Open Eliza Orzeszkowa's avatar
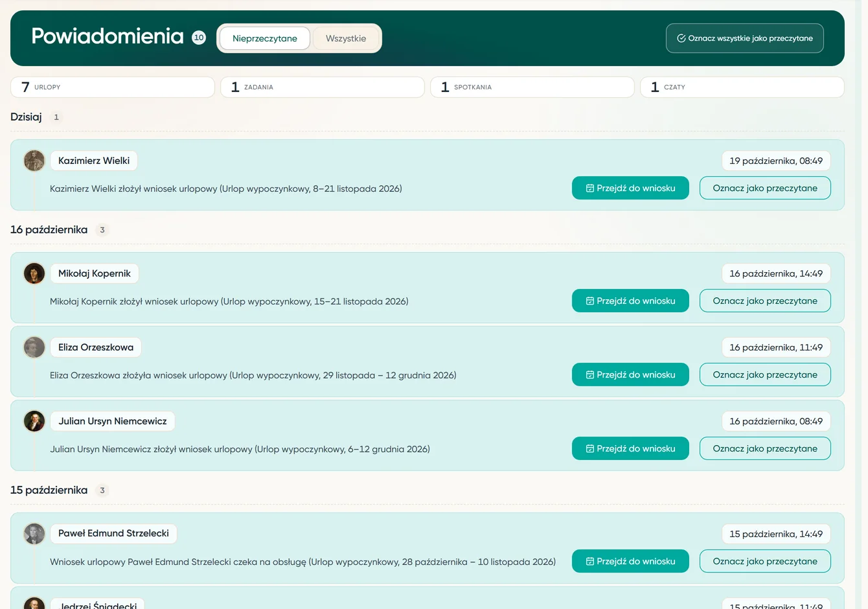 [x=34, y=347]
